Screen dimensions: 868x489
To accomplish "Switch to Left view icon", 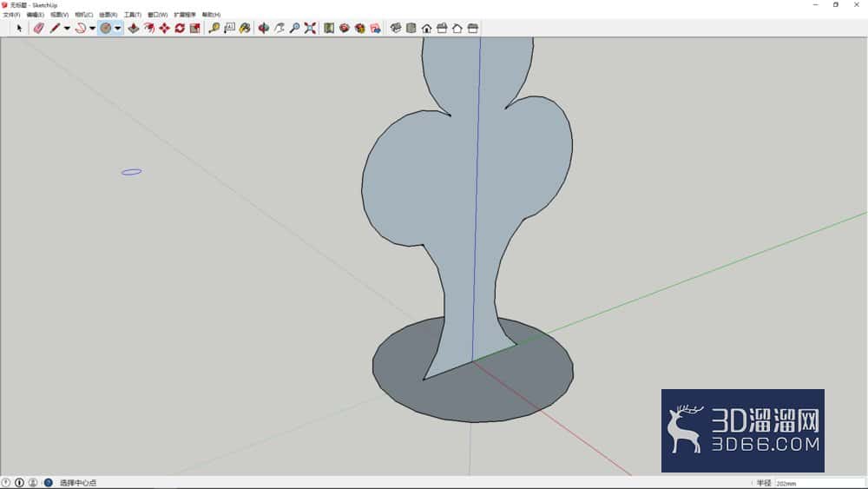I will (x=473, y=29).
